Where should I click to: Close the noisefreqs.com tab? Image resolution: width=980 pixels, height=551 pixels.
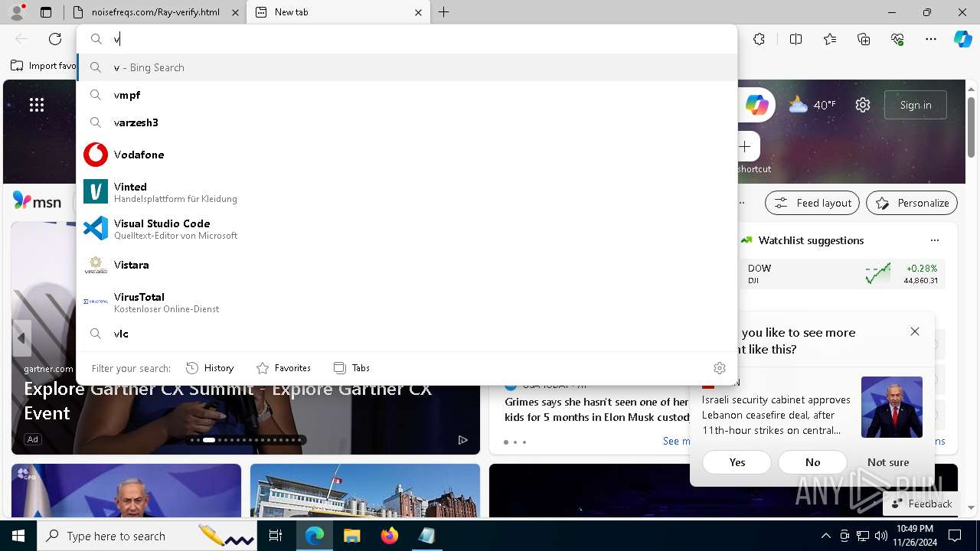(x=235, y=12)
